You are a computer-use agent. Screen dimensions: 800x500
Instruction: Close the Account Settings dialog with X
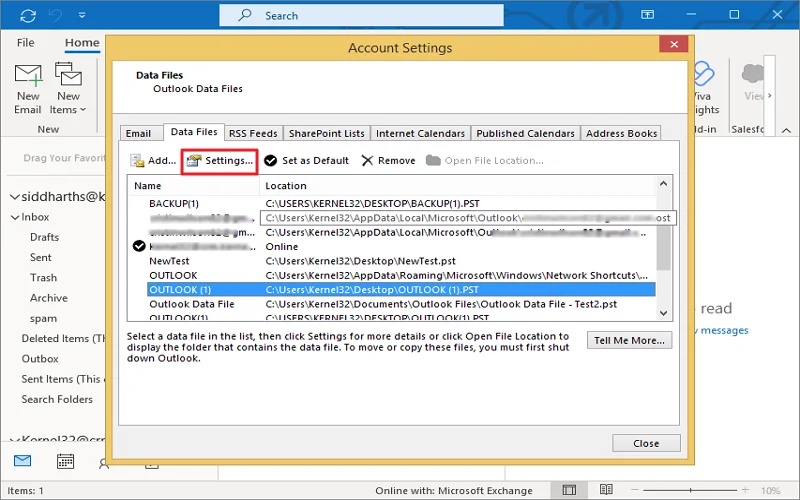tap(673, 44)
